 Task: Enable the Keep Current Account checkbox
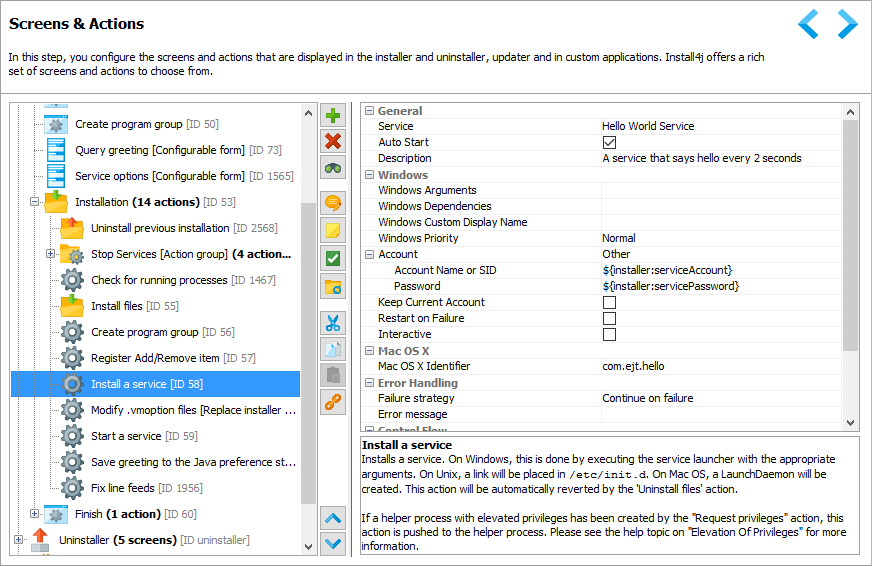click(x=609, y=302)
